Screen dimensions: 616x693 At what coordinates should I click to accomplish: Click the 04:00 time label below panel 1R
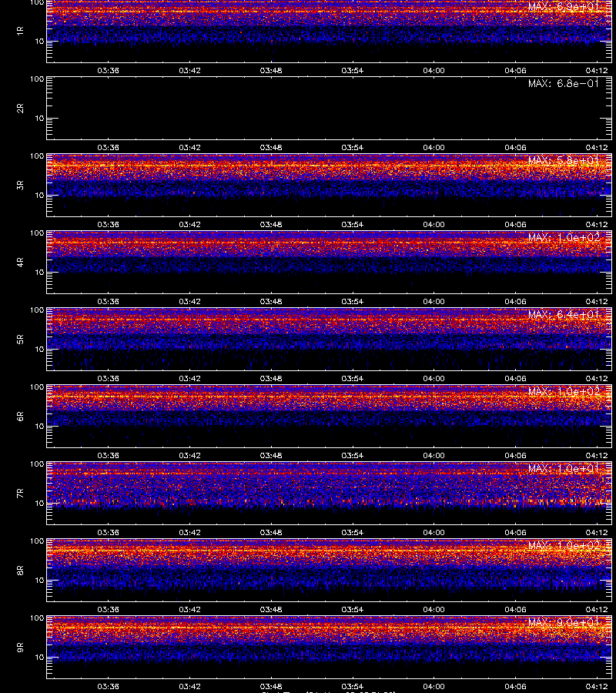pyautogui.click(x=434, y=71)
